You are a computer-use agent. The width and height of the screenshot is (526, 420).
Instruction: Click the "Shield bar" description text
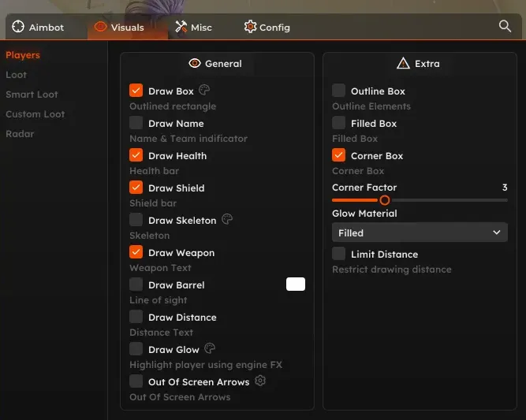click(x=153, y=203)
